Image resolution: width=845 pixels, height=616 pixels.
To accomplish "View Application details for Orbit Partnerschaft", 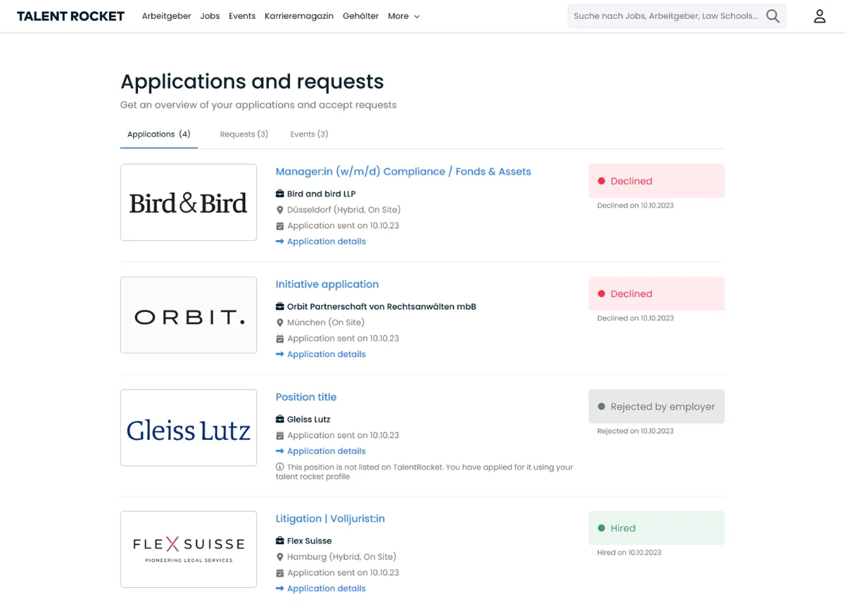I will pyautogui.click(x=327, y=354).
